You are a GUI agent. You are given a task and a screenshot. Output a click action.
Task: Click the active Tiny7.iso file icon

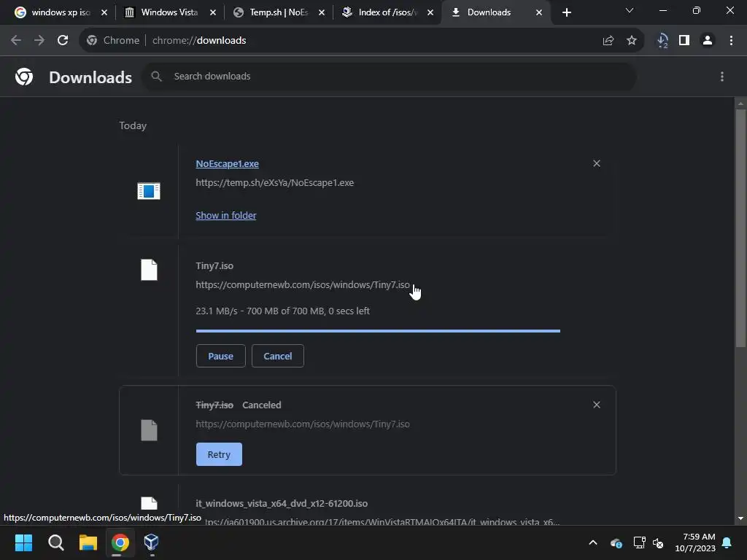point(149,270)
